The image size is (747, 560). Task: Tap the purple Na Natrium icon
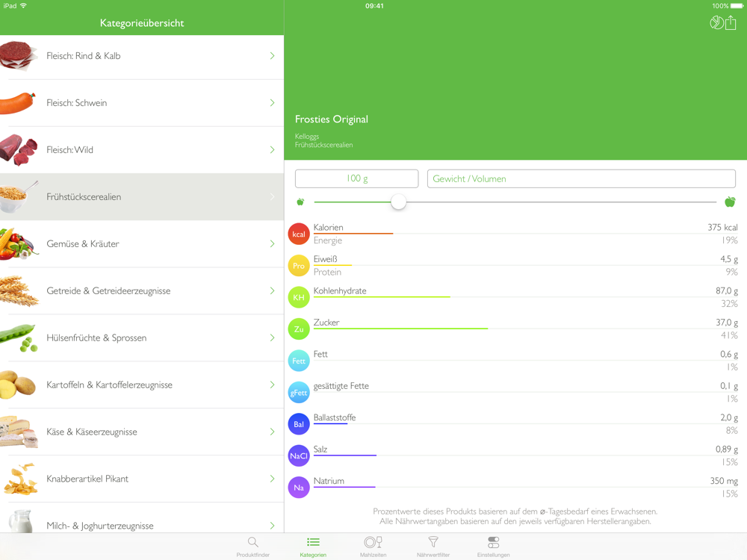(x=299, y=488)
